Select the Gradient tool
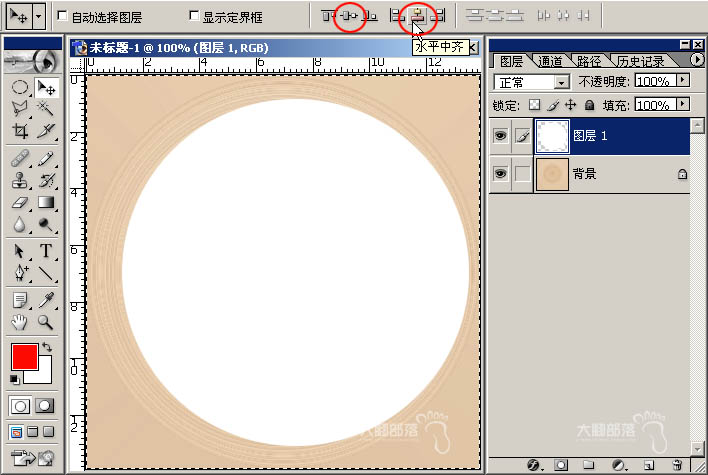The width and height of the screenshot is (708, 475). click(46, 202)
